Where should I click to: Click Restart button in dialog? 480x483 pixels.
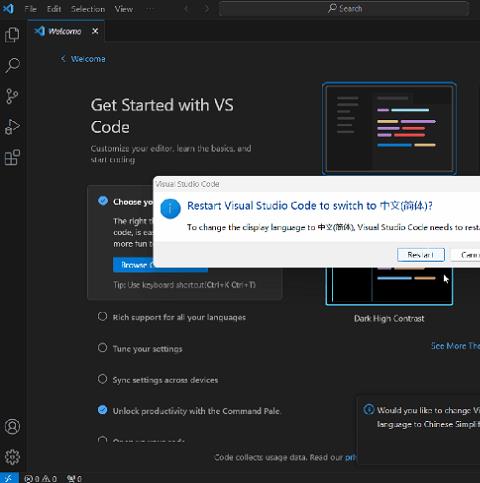pos(421,255)
